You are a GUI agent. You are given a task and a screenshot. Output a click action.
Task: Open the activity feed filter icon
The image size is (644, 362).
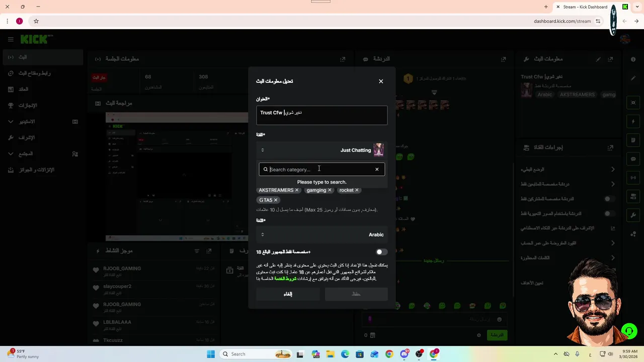pyautogui.click(x=197, y=251)
